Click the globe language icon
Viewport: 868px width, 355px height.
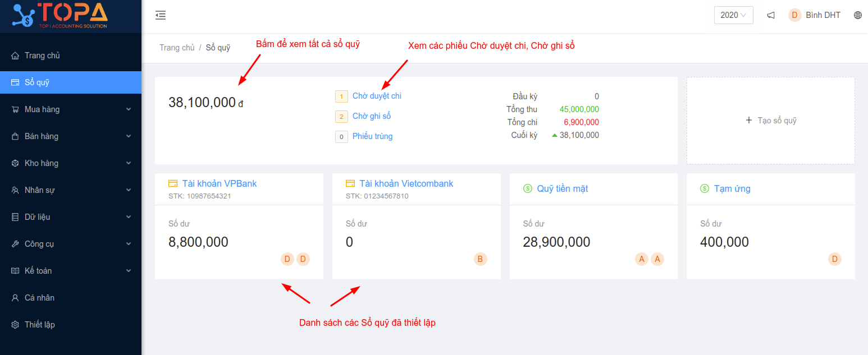tap(858, 15)
